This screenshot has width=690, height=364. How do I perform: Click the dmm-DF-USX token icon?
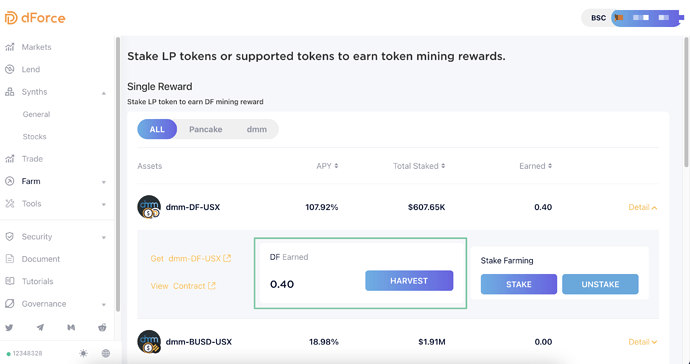click(x=149, y=207)
